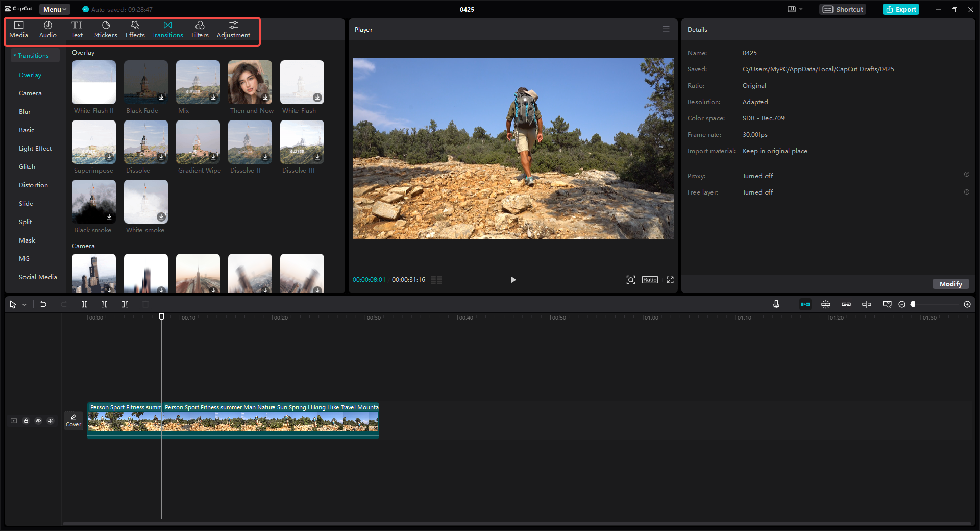The height and width of the screenshot is (531, 980).
Task: Switch to the Filters panel
Action: click(200, 29)
